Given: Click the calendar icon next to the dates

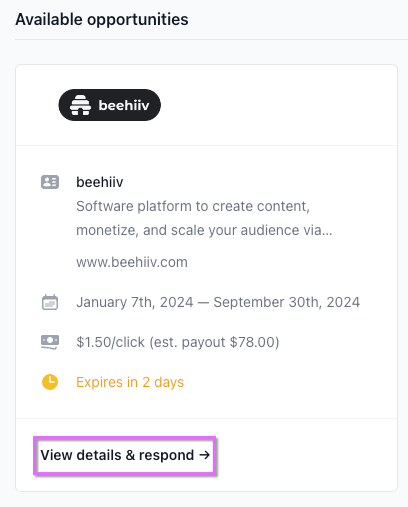Looking at the screenshot, I should point(50,302).
